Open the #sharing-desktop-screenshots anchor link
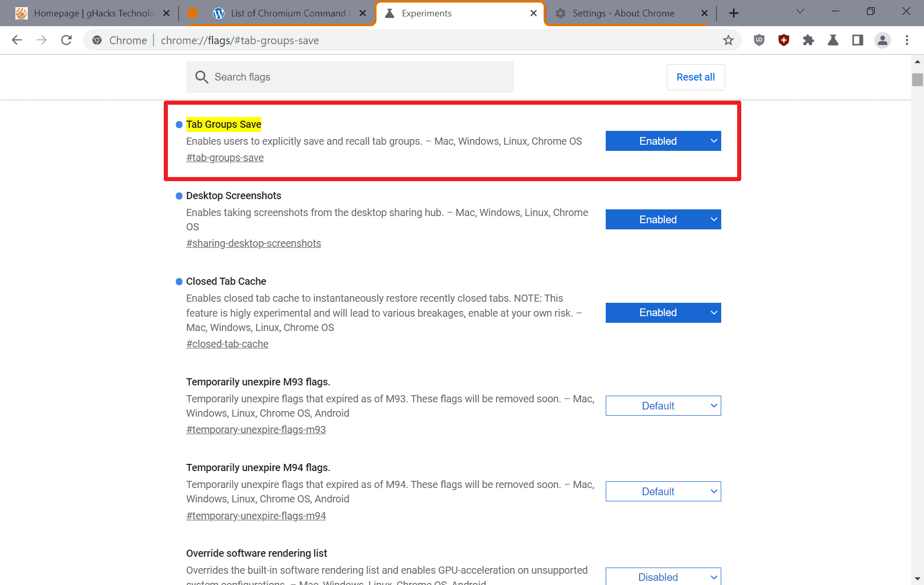The height and width of the screenshot is (585, 924). pyautogui.click(x=254, y=243)
